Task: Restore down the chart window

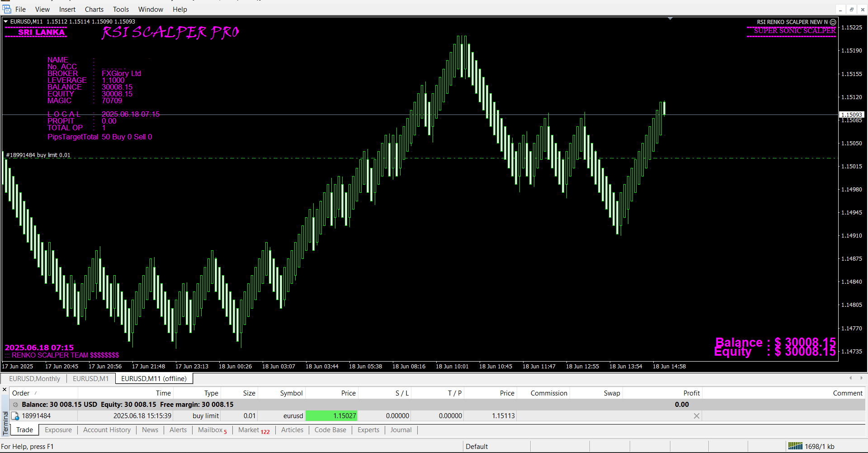Action: point(851,10)
